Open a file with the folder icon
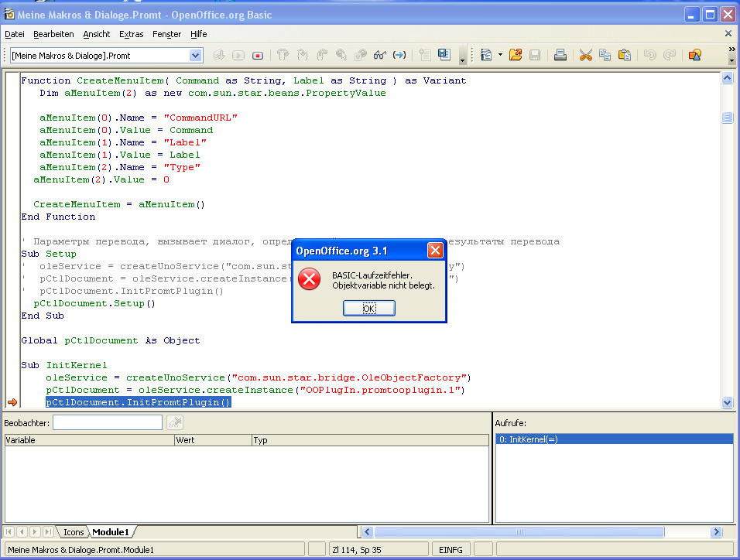Screen dimensions: 740x560 (515, 55)
